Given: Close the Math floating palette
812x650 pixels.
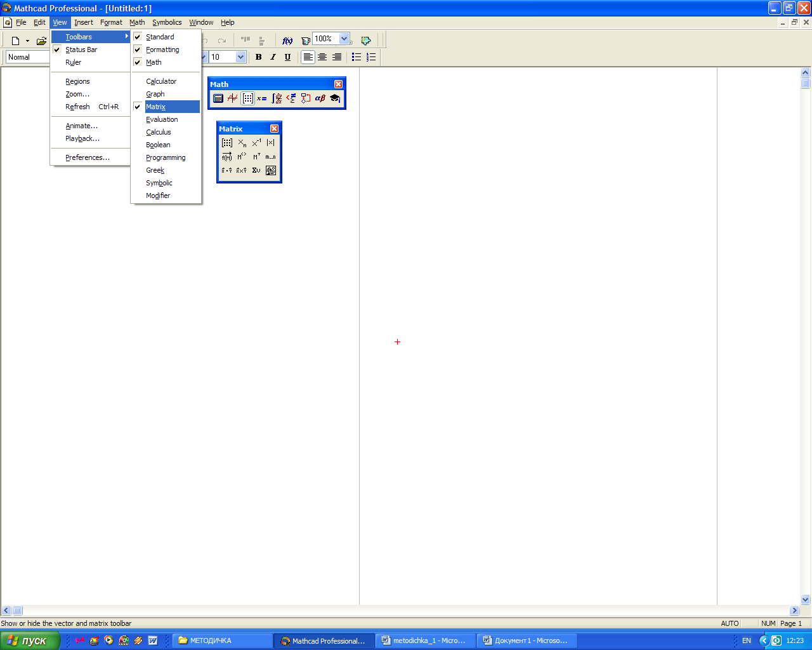Looking at the screenshot, I should pos(338,84).
